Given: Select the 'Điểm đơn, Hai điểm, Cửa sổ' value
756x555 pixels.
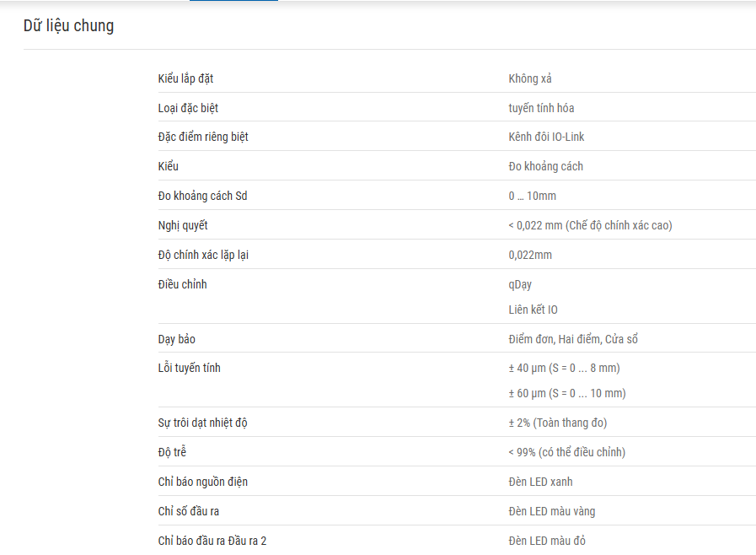Looking at the screenshot, I should click(x=573, y=339).
